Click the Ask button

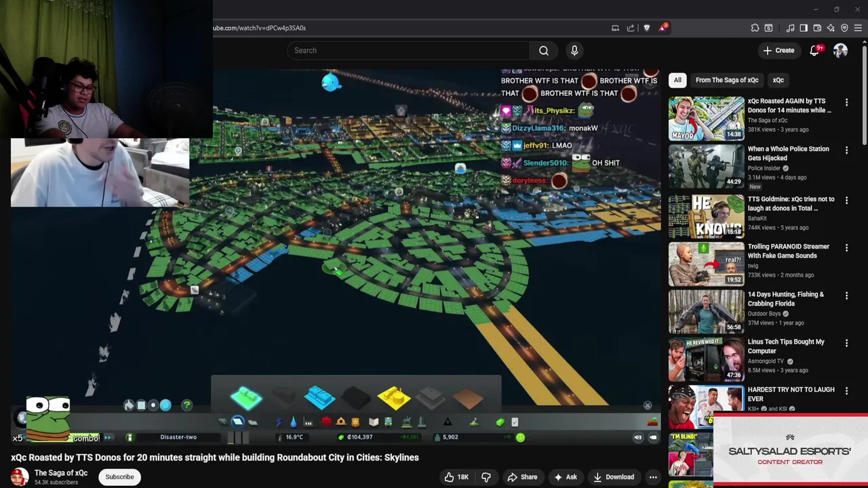(565, 477)
